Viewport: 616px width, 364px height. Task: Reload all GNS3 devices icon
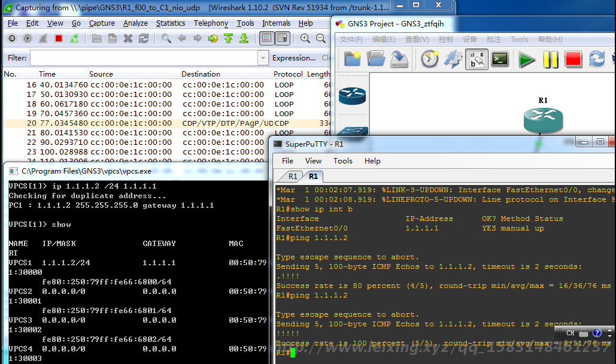597,59
